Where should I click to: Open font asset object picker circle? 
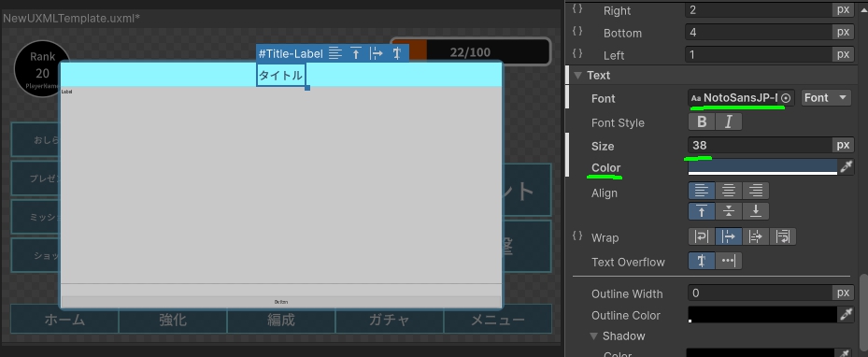coord(786,98)
